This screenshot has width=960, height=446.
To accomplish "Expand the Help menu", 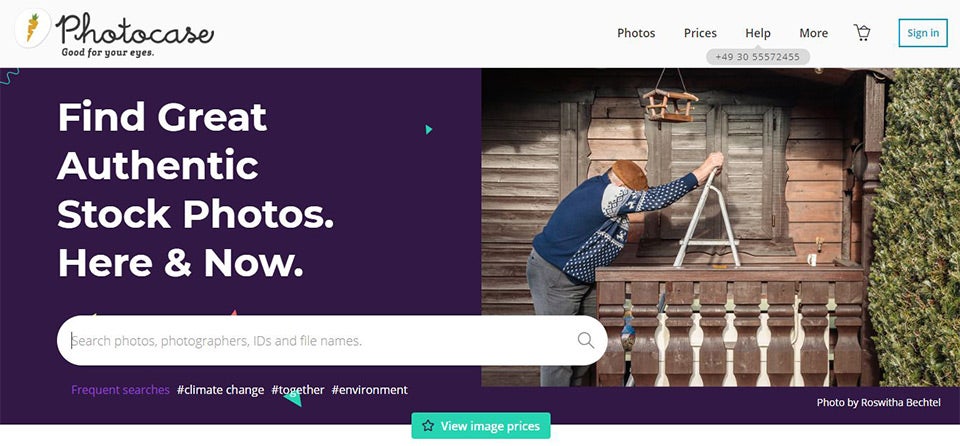I will pos(758,33).
